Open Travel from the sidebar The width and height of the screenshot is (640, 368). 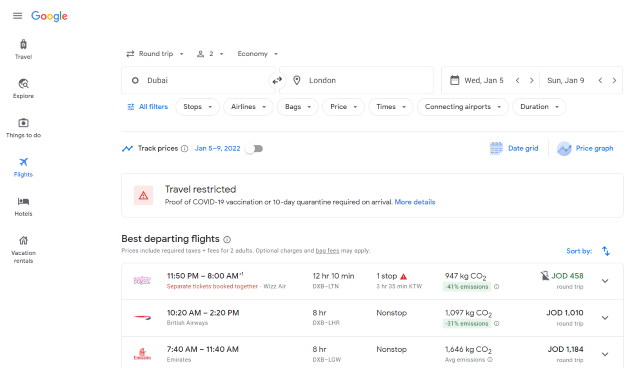click(x=23, y=49)
